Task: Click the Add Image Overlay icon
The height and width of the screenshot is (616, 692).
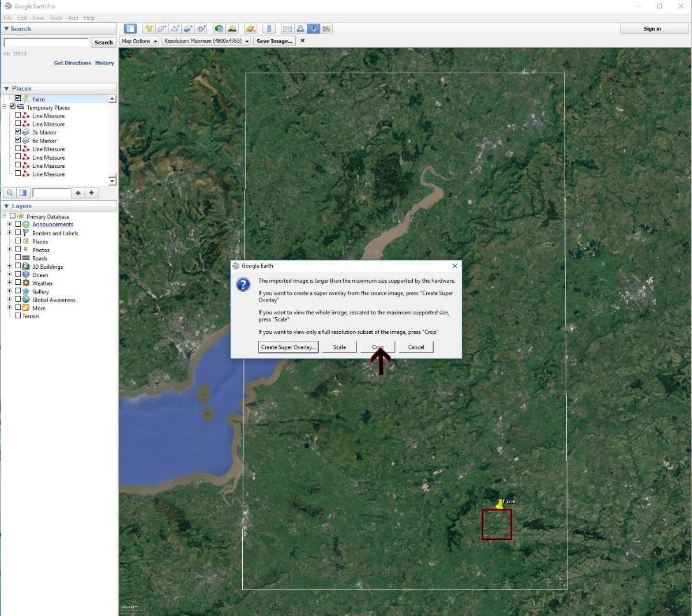Action: pyautogui.click(x=188, y=29)
